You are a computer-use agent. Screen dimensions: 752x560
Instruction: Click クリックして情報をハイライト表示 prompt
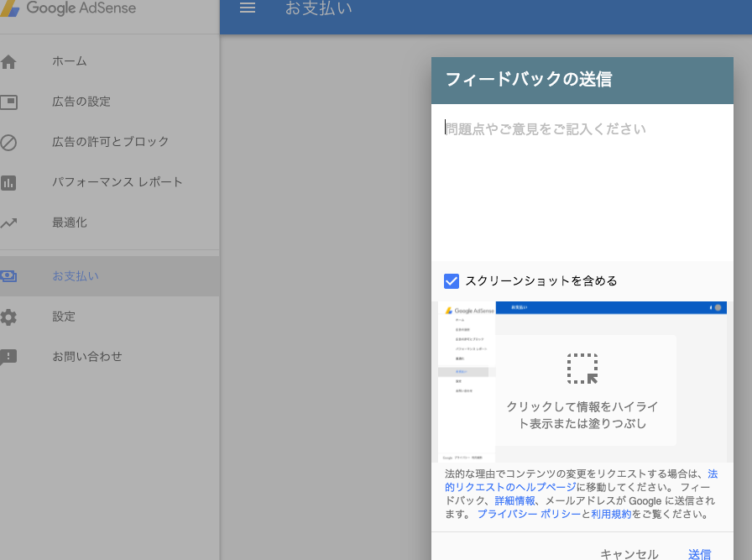coord(582,415)
